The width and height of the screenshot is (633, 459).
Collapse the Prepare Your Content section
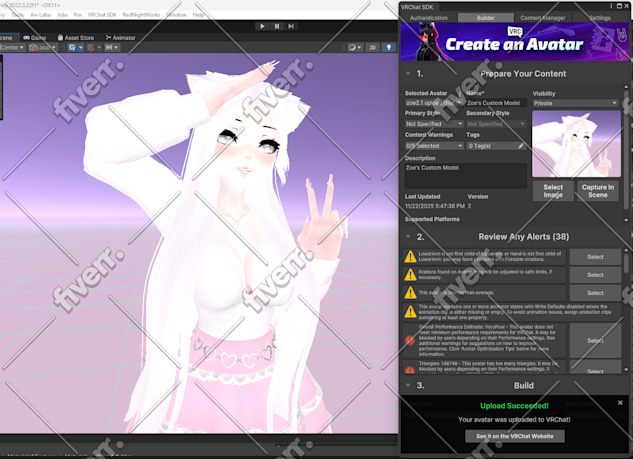coord(408,73)
